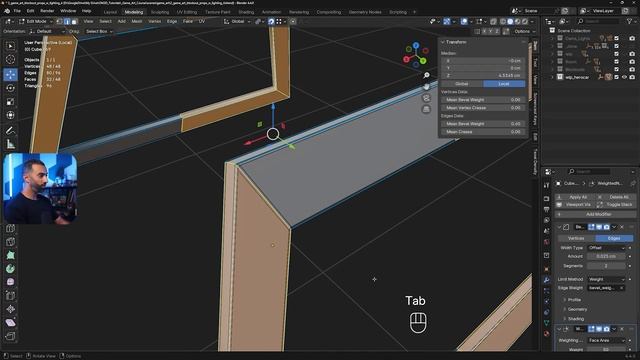Select the Measure tool
The width and height of the screenshot is (640, 360).
click(x=10, y=144)
